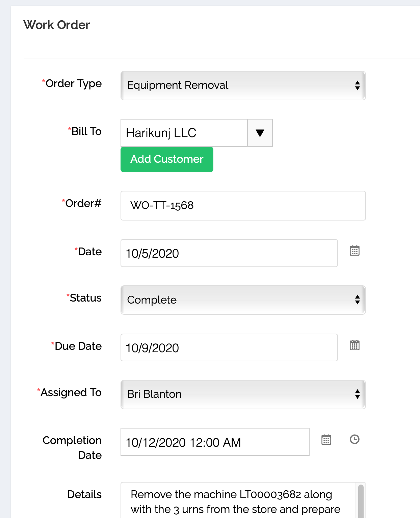Open the Assigned To dropdown showing Bri Blanton

(236, 394)
